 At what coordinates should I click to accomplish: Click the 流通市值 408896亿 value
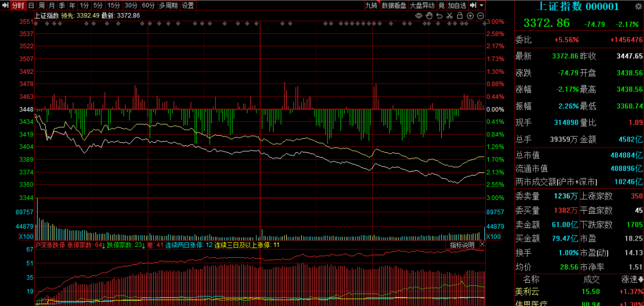(x=625, y=168)
